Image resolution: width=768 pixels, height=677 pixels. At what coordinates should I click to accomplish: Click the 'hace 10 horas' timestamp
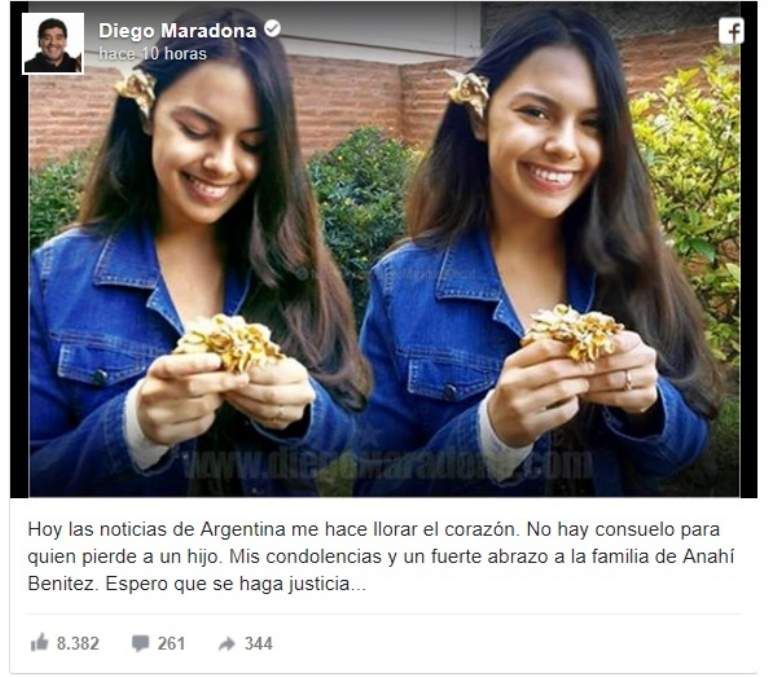152,53
